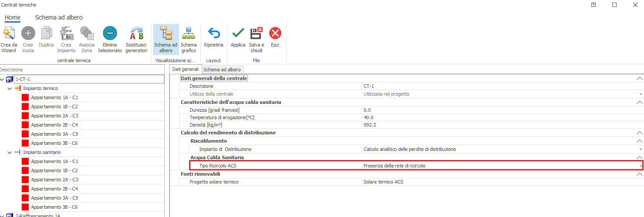Screen dimensions: 644x217
Task: Select Appartamento 3B - C6 under Impianto sanitario
Action: click(x=54, y=207)
